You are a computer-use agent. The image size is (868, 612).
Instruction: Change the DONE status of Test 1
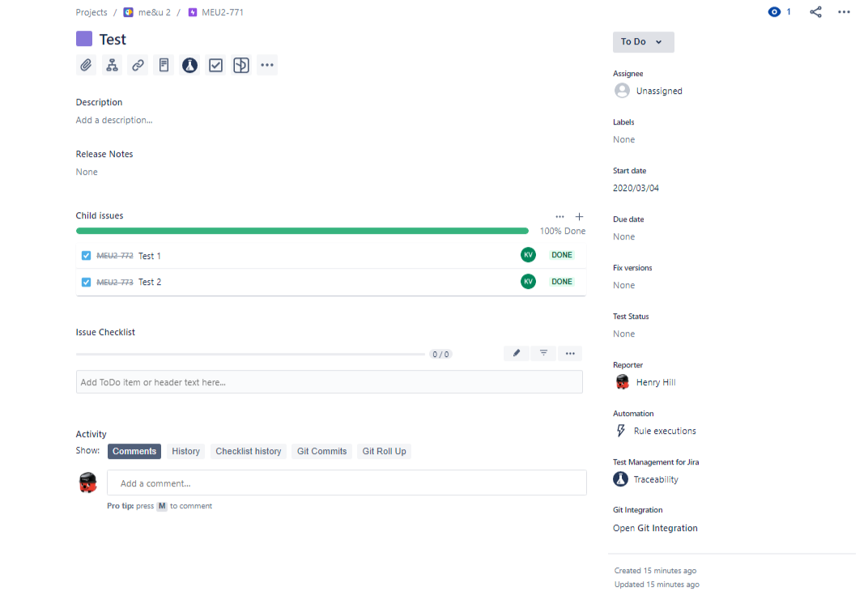click(561, 255)
